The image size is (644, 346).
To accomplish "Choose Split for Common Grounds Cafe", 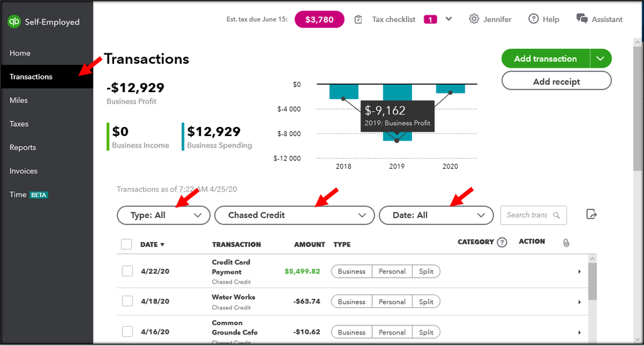I will pos(426,332).
